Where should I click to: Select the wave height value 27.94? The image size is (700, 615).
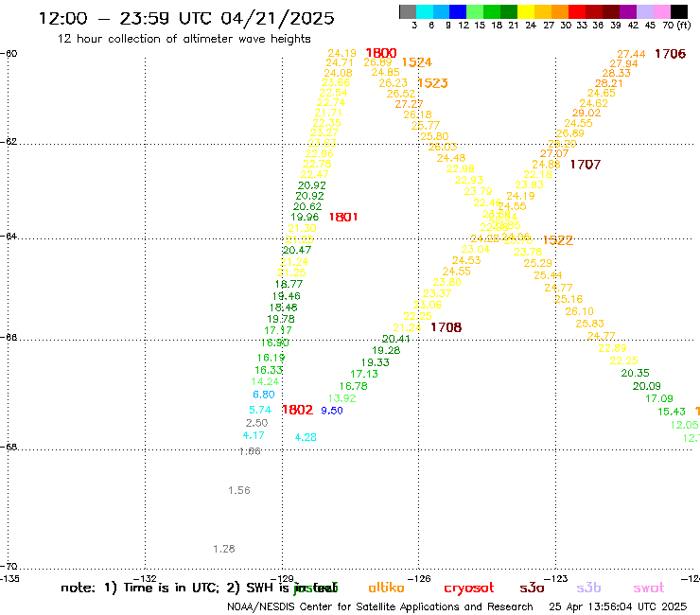[623, 63]
